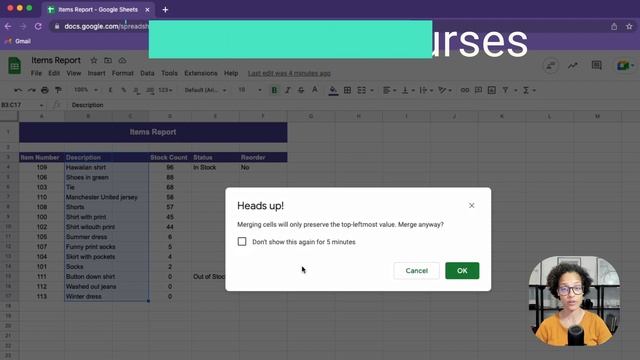Open the Edit menu
The width and height of the screenshot is (640, 360).
click(x=54, y=73)
